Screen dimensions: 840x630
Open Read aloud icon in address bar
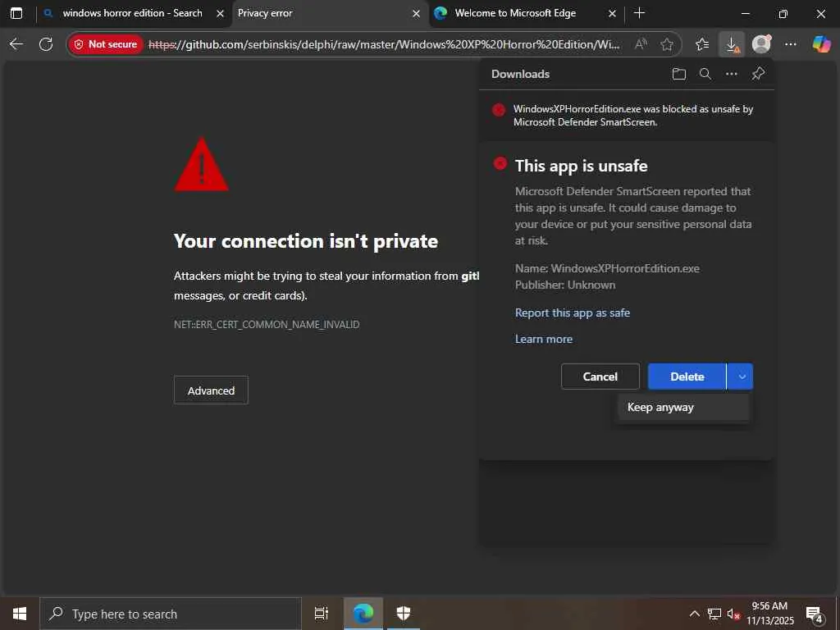[x=641, y=44]
